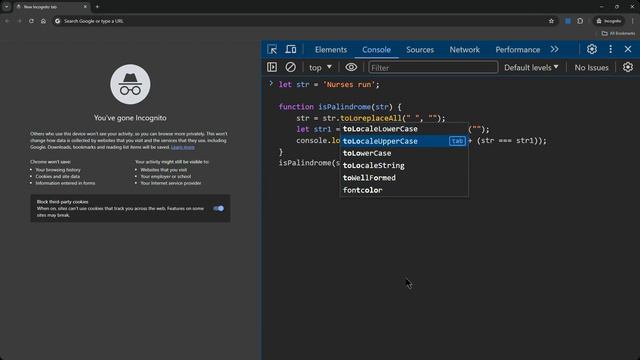Viewport: 640px width, 360px height.
Task: Toggle the device toolbar icon
Action: click(x=291, y=49)
